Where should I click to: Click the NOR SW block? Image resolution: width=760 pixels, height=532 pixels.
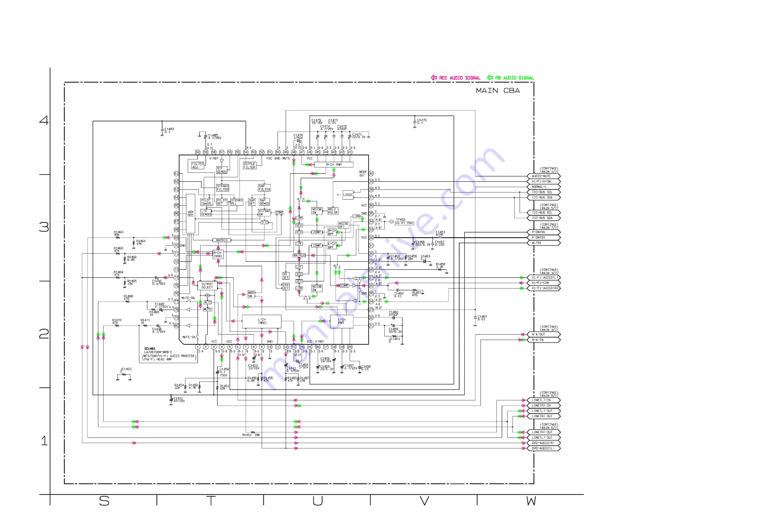[x=251, y=295]
